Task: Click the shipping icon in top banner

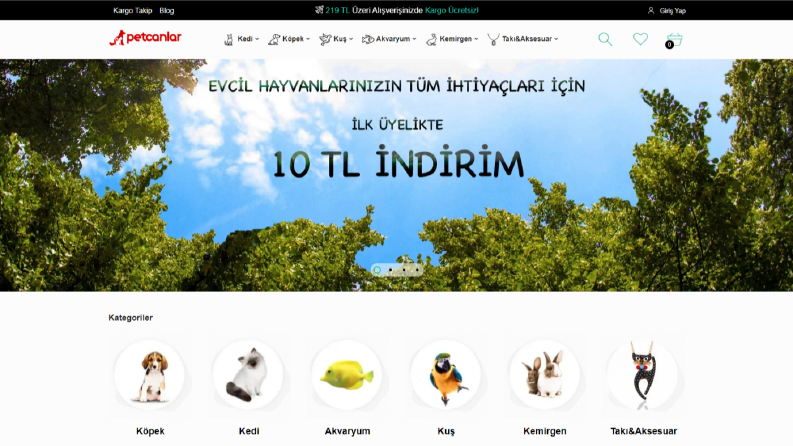Action: point(319,10)
